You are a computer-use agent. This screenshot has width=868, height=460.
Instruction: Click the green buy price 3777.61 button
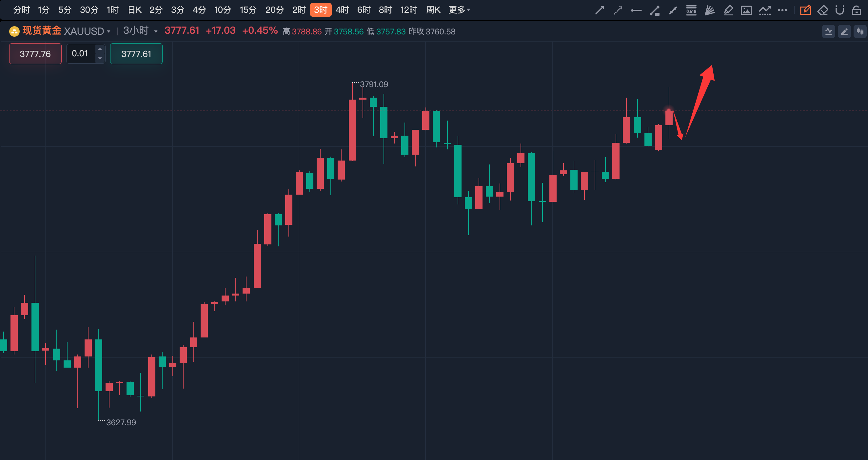tap(136, 53)
